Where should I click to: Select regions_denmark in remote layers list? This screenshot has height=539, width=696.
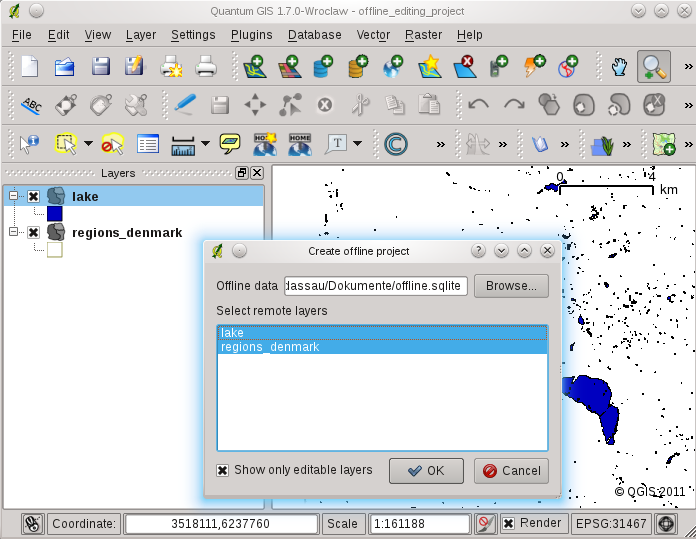pos(382,347)
